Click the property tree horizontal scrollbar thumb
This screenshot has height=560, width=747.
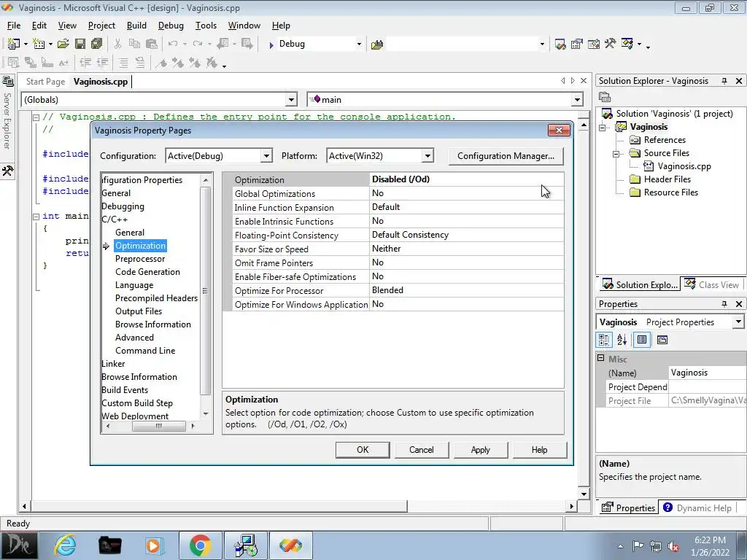point(158,426)
